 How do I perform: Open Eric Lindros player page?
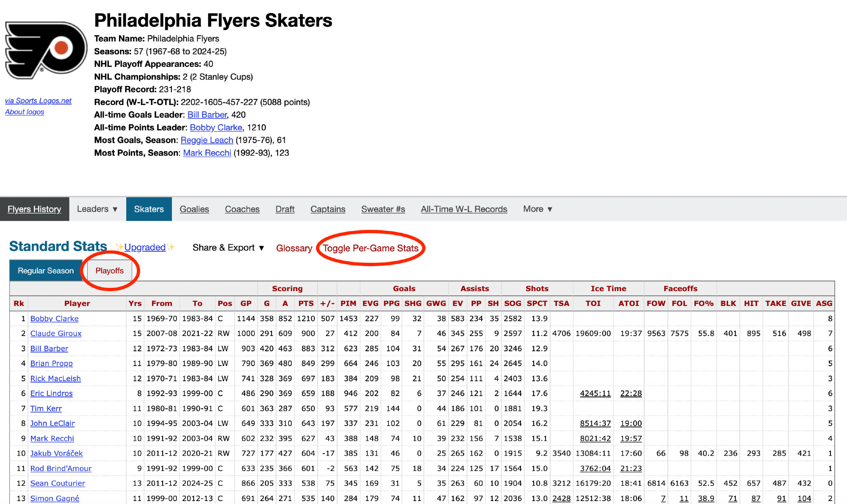coord(51,394)
